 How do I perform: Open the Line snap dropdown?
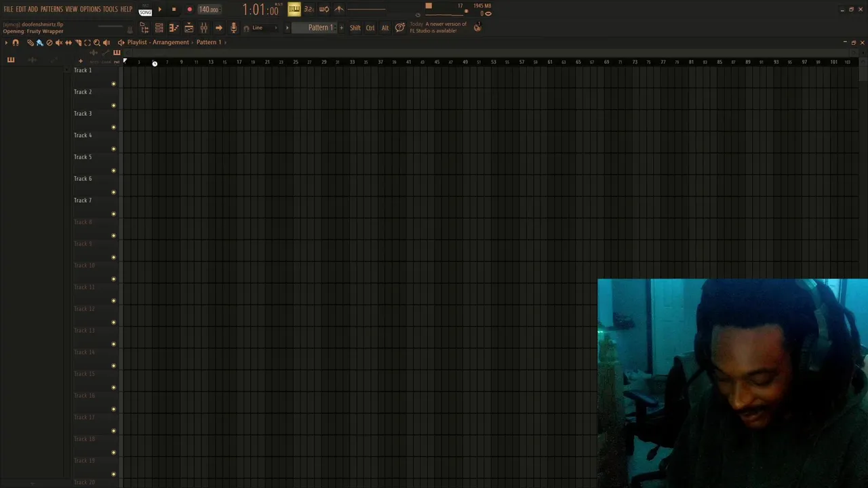point(264,28)
